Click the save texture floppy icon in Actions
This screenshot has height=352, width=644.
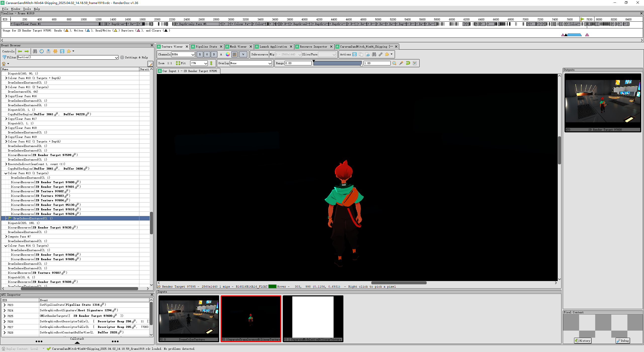[354, 54]
